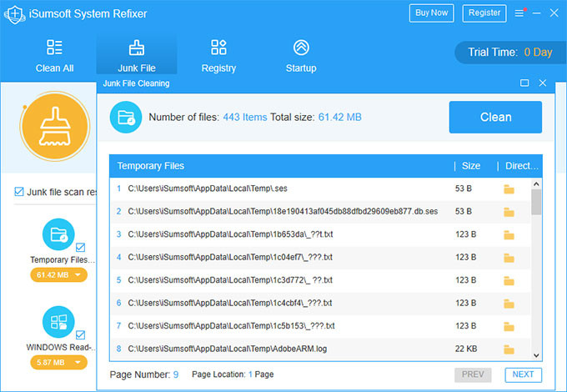
Task: Select the 1b653da\_??t.txt path
Action: 230,234
